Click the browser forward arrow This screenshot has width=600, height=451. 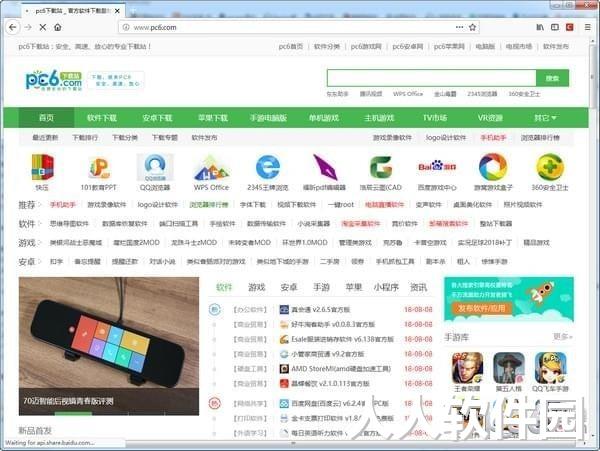click(x=28, y=27)
